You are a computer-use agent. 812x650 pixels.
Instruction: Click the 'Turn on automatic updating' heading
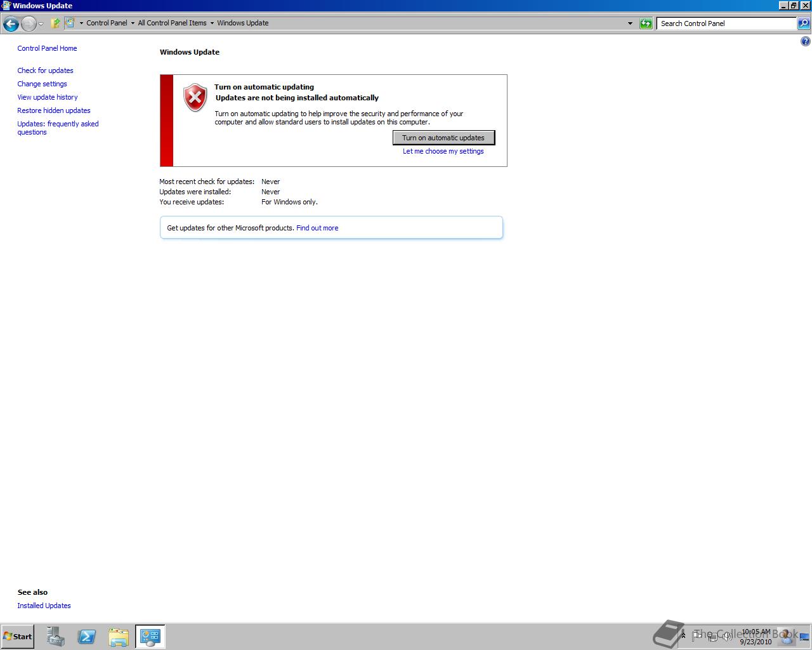(264, 87)
